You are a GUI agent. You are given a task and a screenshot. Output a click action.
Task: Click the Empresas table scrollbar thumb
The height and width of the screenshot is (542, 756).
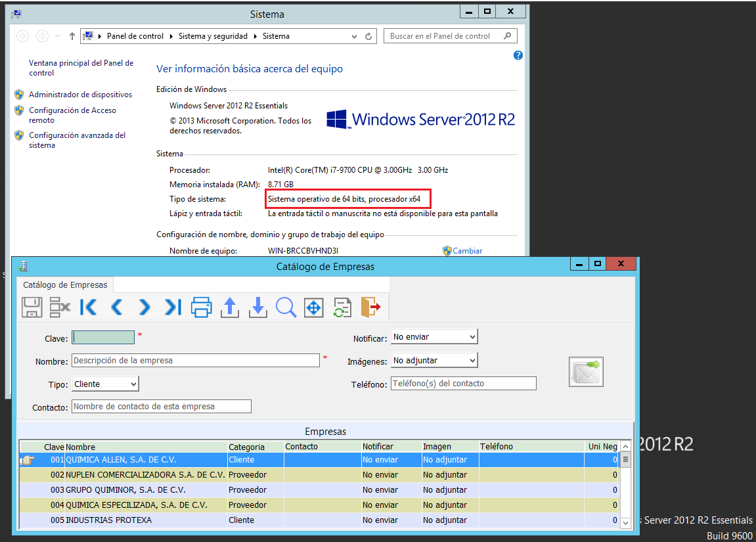(625, 459)
